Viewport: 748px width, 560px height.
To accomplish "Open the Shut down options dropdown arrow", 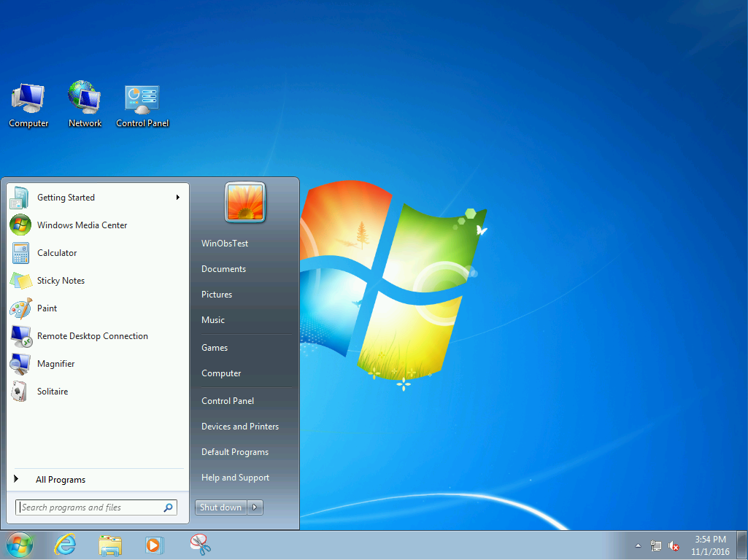I will (x=254, y=507).
